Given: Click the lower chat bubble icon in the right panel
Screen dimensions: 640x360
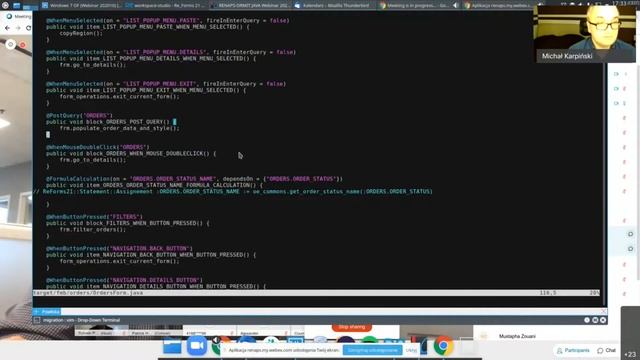Looking at the screenshot, I should pyautogui.click(x=631, y=249).
